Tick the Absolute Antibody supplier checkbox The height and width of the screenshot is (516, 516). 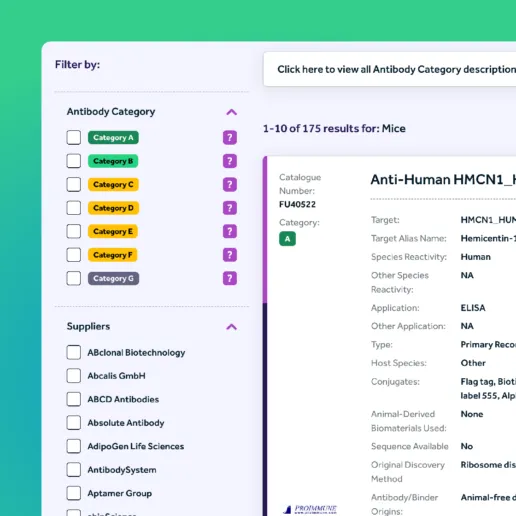click(73, 423)
